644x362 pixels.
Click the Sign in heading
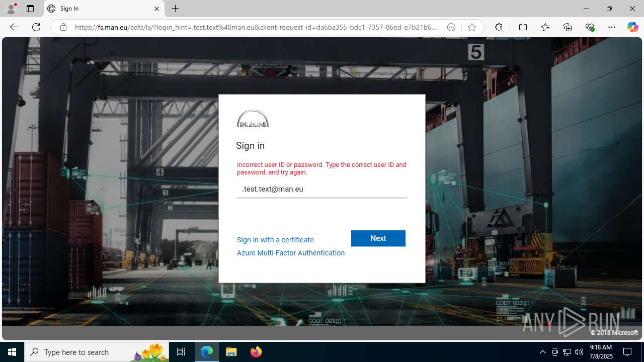[x=250, y=145]
